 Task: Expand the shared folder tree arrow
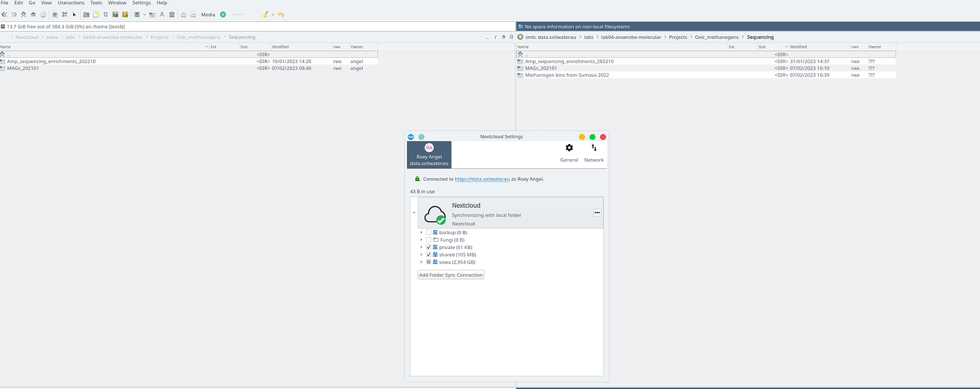tap(421, 255)
